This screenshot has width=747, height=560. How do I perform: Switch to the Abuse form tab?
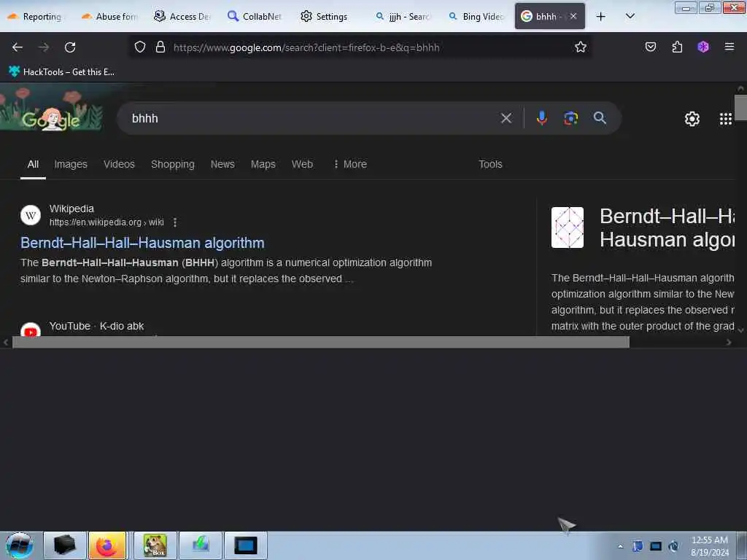pyautogui.click(x=109, y=17)
